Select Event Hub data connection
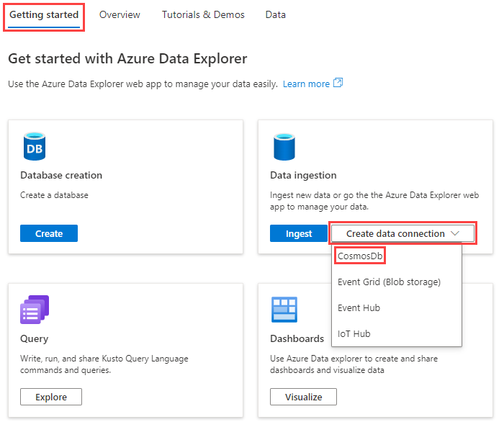Image resolution: width=504 pixels, height=427 pixels. 359,307
